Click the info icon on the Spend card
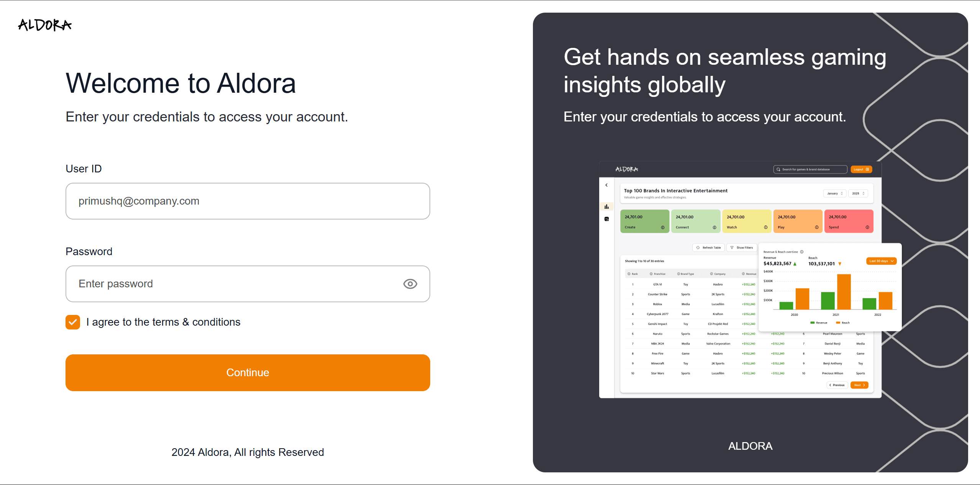Image resolution: width=980 pixels, height=485 pixels. [x=867, y=227]
